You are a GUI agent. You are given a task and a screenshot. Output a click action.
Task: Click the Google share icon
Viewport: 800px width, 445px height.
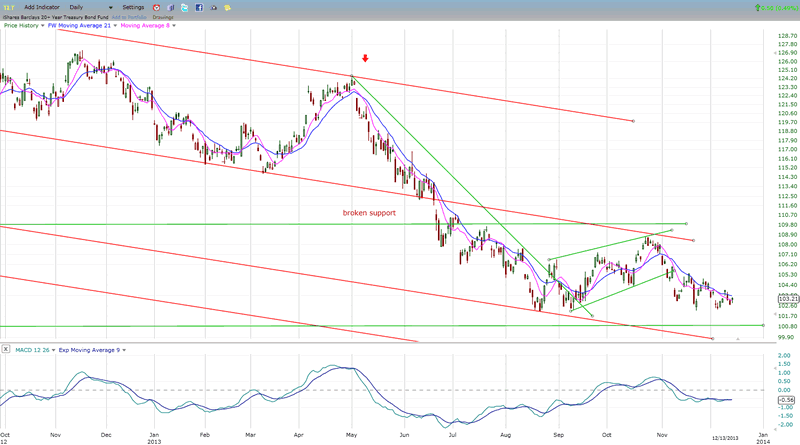click(168, 7)
